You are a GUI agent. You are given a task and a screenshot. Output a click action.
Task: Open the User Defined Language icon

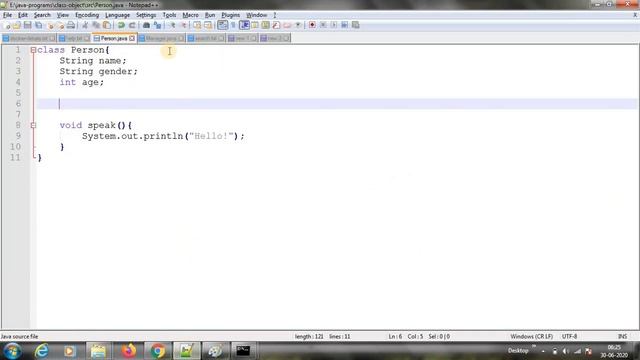tap(255, 25)
